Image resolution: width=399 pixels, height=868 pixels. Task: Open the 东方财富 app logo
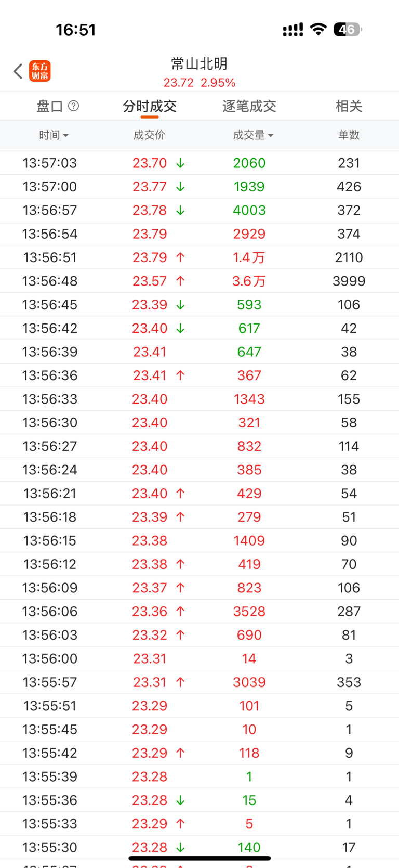click(40, 71)
